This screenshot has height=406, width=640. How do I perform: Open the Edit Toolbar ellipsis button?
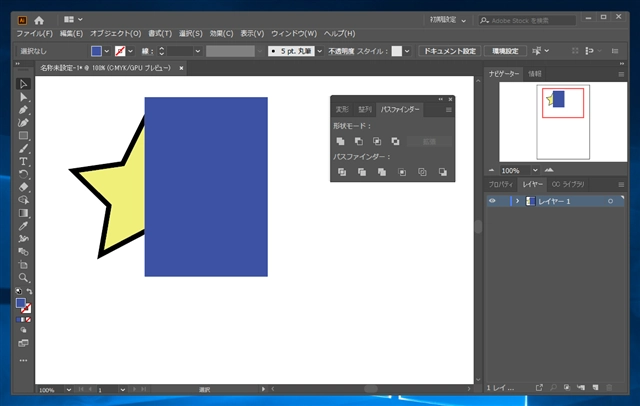point(23,360)
